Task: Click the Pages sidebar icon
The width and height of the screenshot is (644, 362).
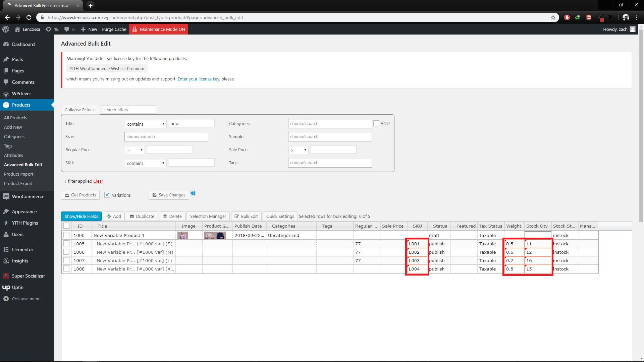Action: tap(6, 71)
